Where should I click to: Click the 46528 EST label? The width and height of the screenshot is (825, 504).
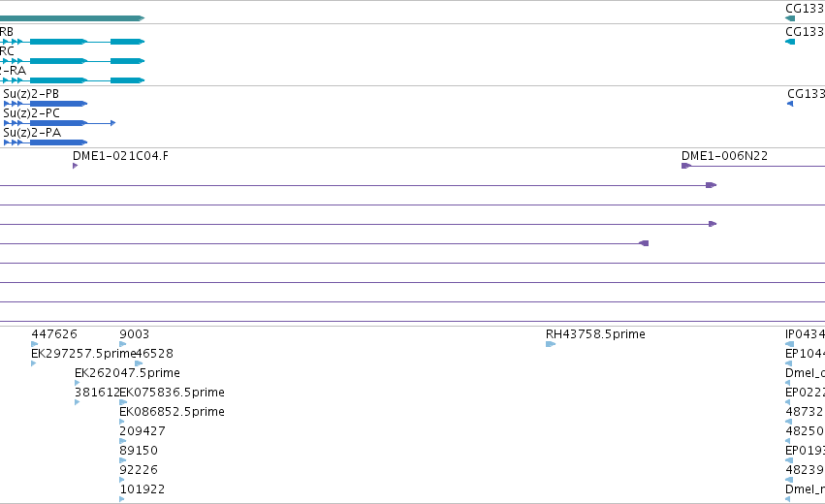[x=154, y=354]
